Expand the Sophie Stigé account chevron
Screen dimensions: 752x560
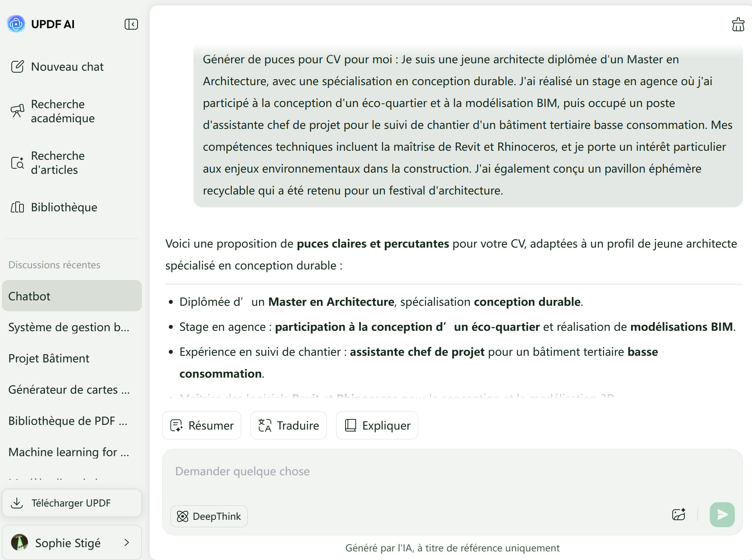[127, 542]
